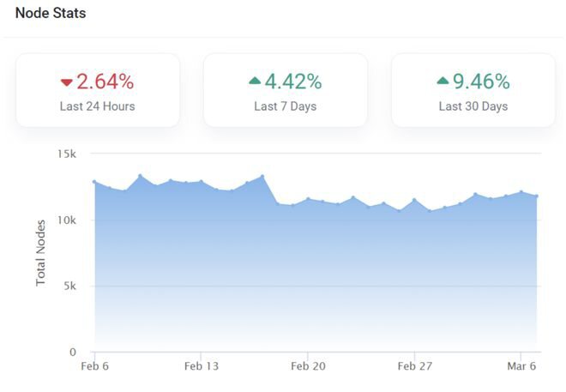The height and width of the screenshot is (392, 566).
Task: Click the 9.46% percentage value
Action: coord(481,81)
